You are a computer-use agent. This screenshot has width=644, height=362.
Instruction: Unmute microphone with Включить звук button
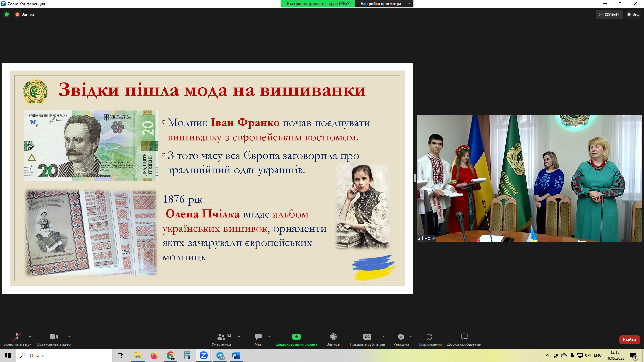click(17, 339)
